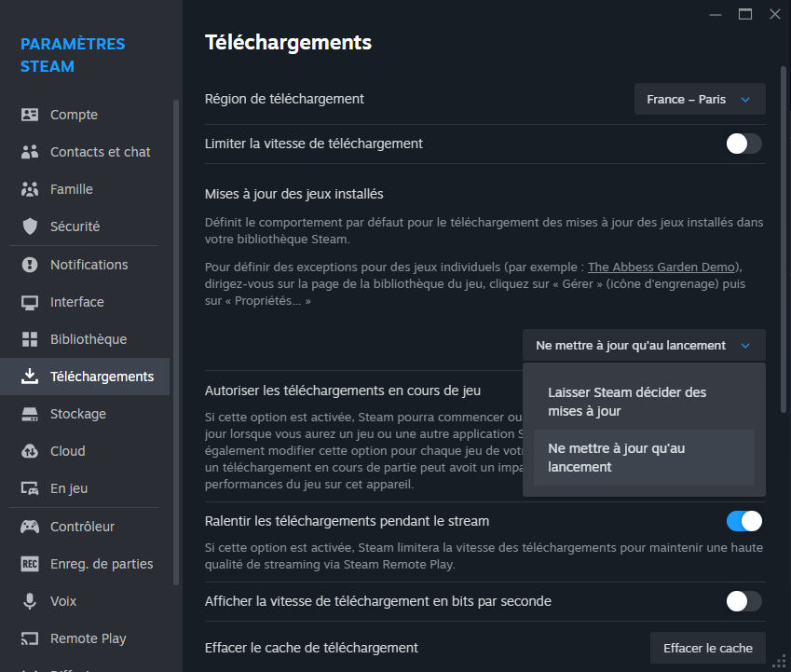Toggle download speed display in bits per second
The image size is (791, 672).
tap(744, 601)
